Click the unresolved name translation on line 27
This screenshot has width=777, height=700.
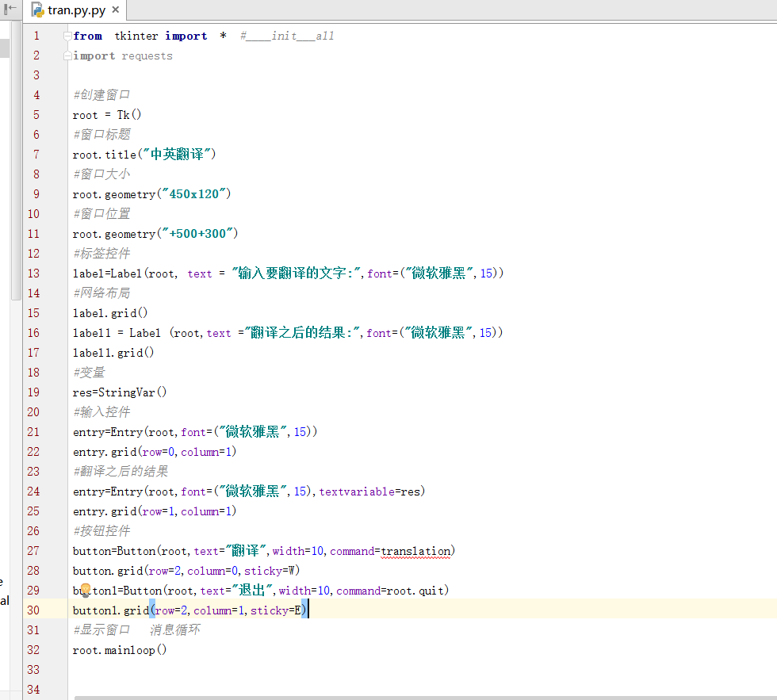[415, 551]
